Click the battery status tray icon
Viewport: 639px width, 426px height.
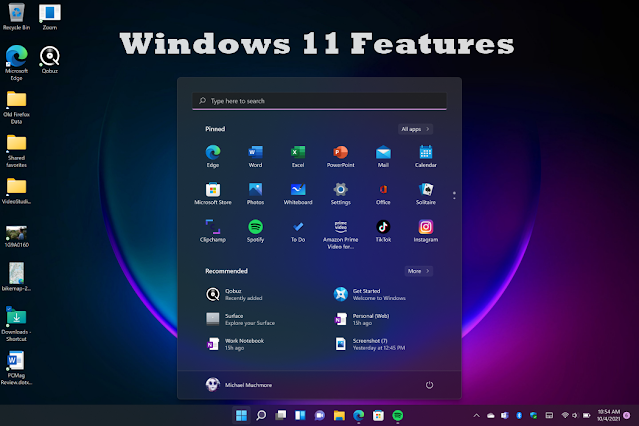(586, 415)
